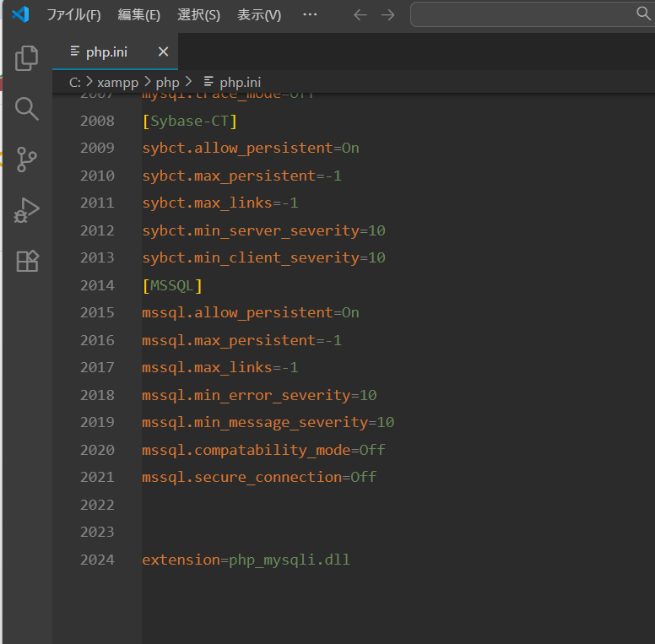Expand the xampp breadcrumb folder

117,82
